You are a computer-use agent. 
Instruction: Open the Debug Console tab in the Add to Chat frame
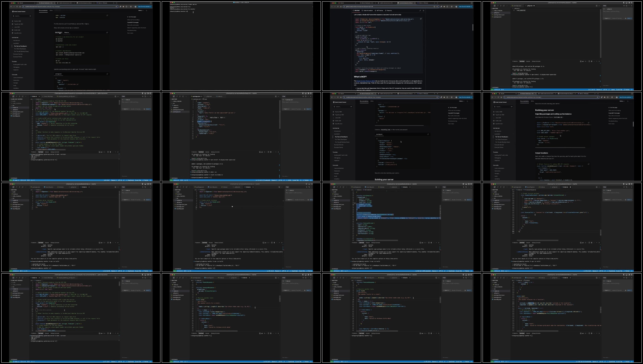coord(215,152)
